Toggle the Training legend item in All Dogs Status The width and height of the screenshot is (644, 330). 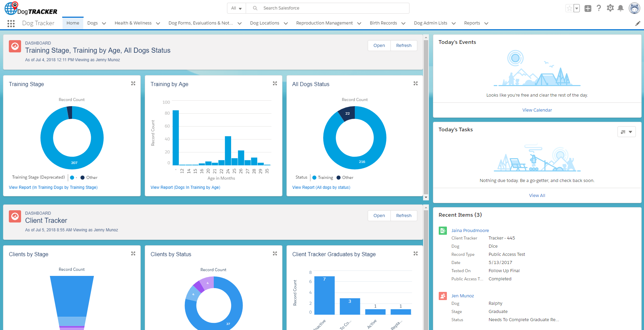coord(323,178)
